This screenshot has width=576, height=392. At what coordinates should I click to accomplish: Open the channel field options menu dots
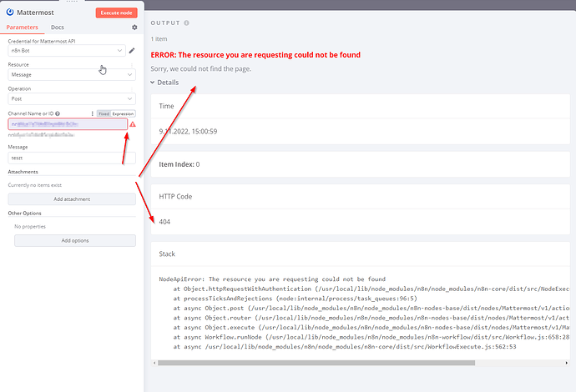pos(92,113)
